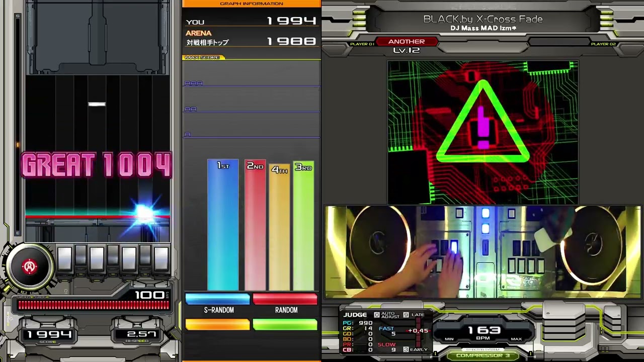Click YOU score value 1994

pos(292,21)
